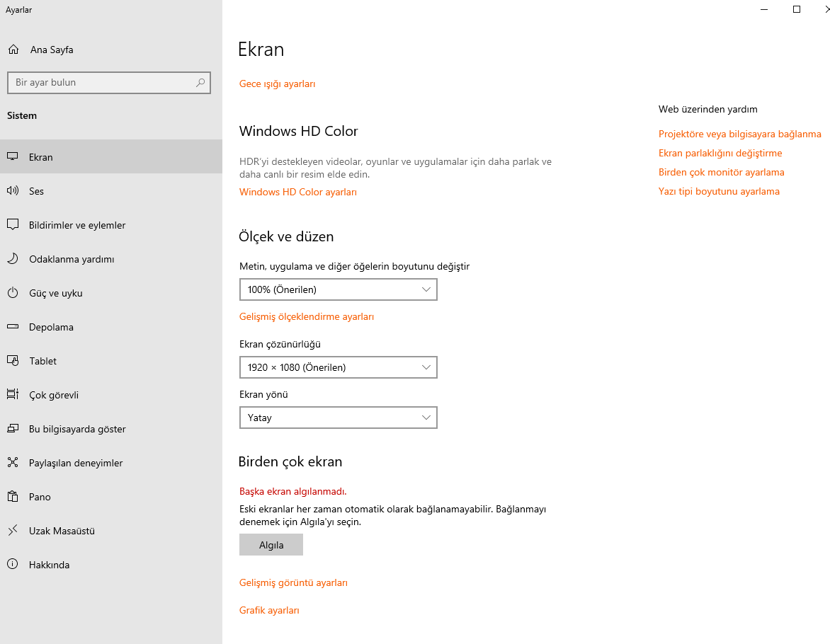Viewport: 830px width, 644px height.
Task: Open Grafik ayarları link
Action: click(269, 610)
